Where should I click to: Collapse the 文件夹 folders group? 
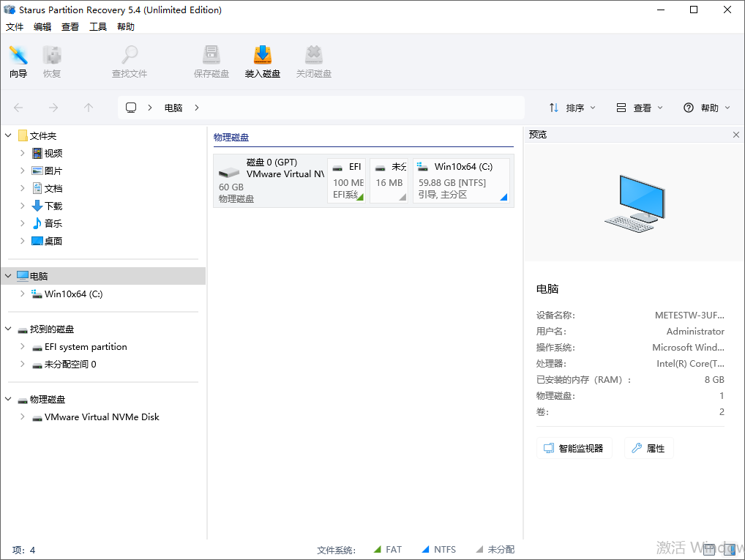8,136
